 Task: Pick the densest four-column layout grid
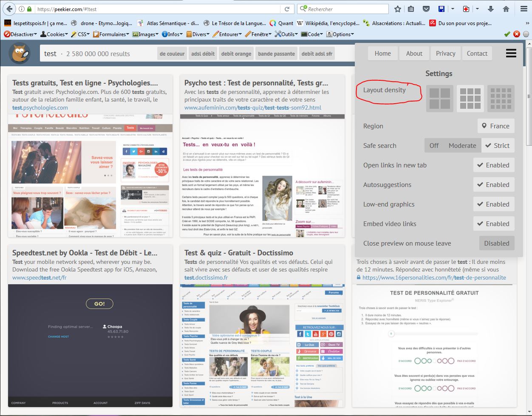click(x=501, y=99)
